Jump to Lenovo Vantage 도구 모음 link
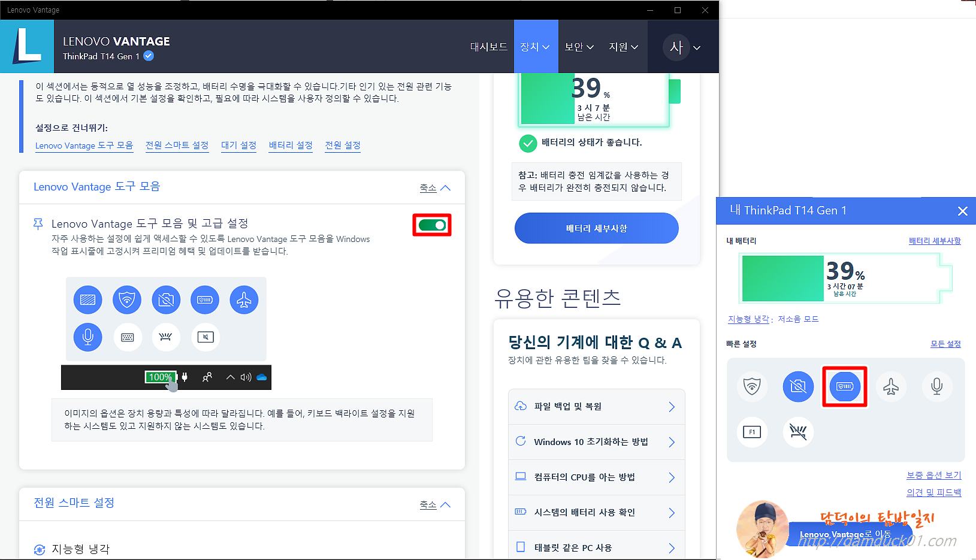The width and height of the screenshot is (976, 560). coord(84,146)
